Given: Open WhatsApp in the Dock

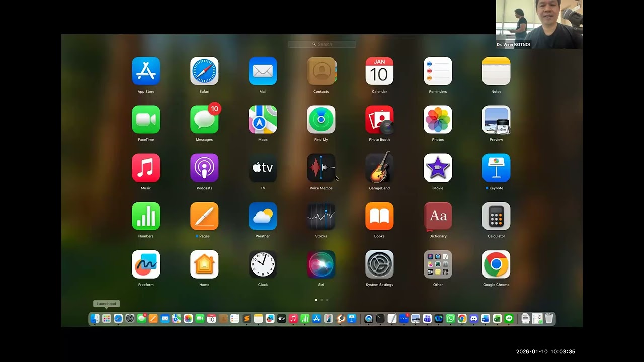Looking at the screenshot, I should pos(450,318).
